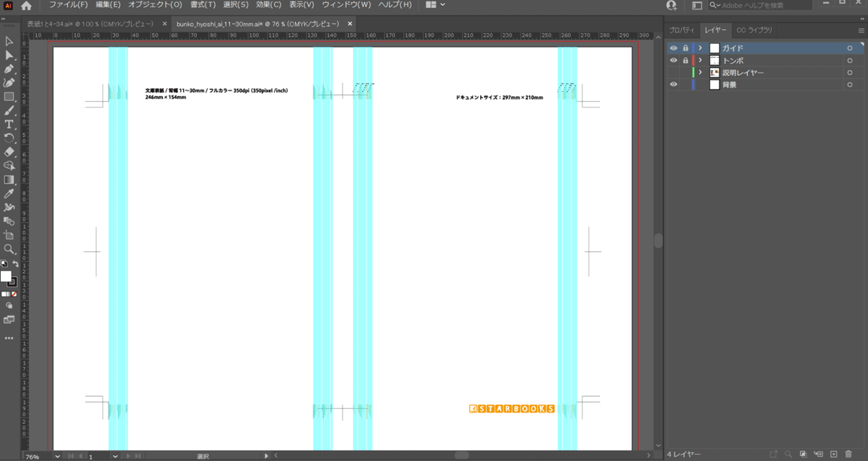
Task: Expand the 説明レイヤー layer
Action: coord(700,72)
